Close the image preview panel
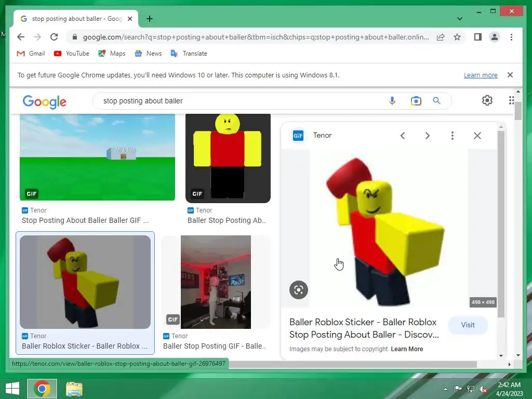This screenshot has width=532, height=399. (x=477, y=136)
